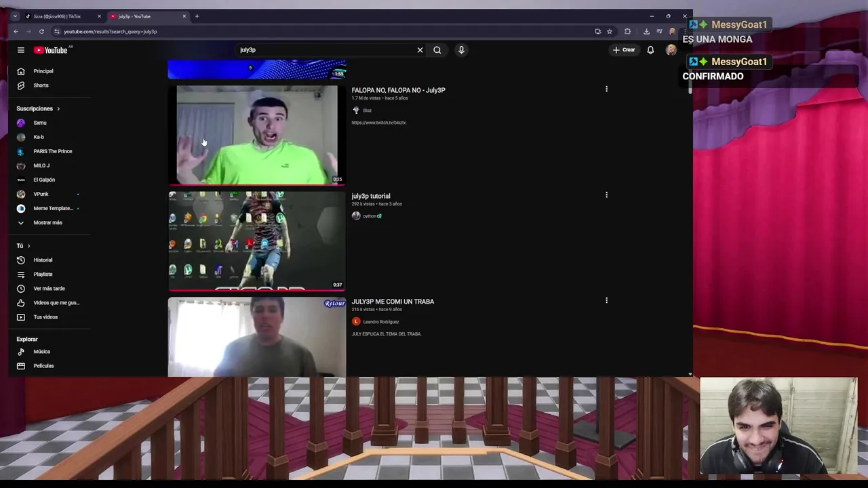The image size is (868, 488).
Task: Open the account avatar menu
Action: [x=671, y=50]
